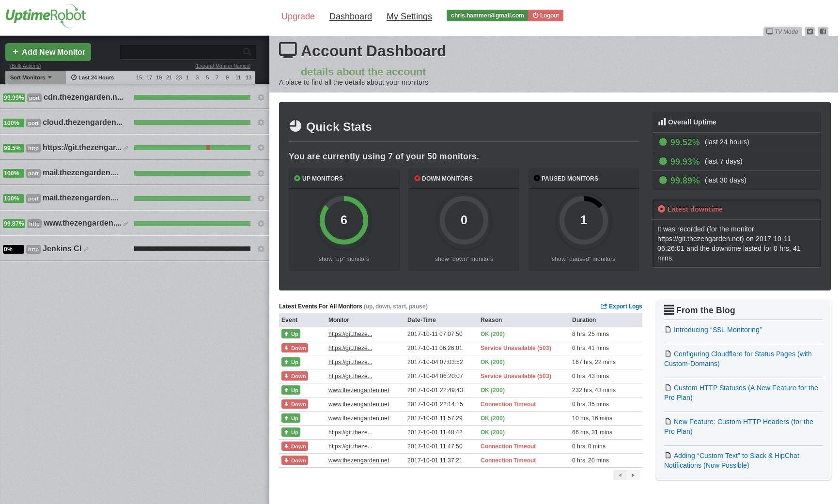Screen dimensions: 840x504
Task: Open the Facebook icon next to TV Mode
Action: 823,31
